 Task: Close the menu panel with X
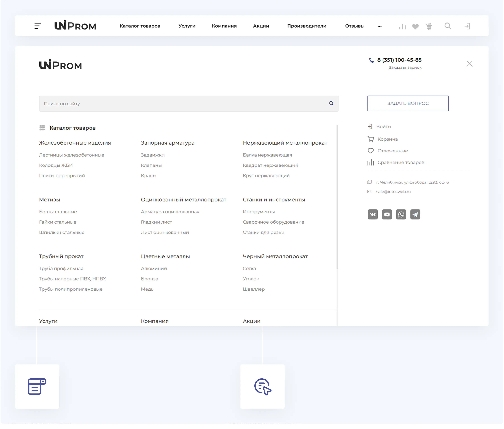[470, 64]
